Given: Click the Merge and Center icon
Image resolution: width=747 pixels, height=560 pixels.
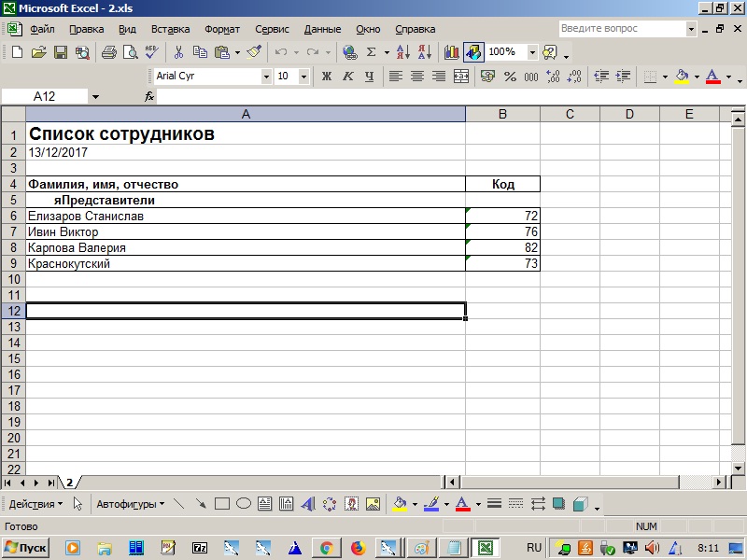Looking at the screenshot, I should tap(460, 77).
